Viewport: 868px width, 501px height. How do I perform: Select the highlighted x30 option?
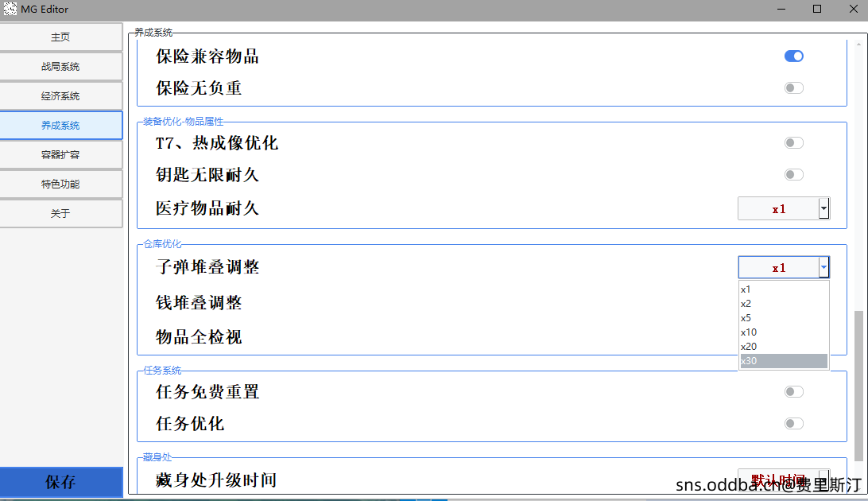[784, 361]
